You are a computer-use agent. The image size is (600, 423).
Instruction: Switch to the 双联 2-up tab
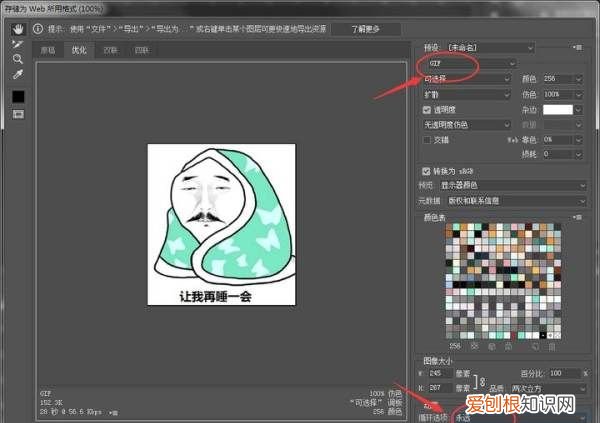tap(110, 50)
